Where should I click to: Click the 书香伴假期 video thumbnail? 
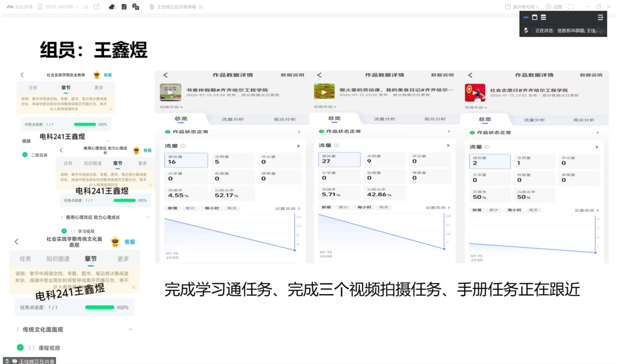click(170, 92)
